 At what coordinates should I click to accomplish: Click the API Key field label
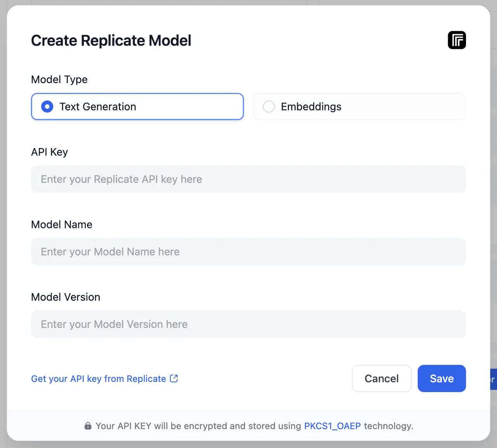tap(49, 152)
